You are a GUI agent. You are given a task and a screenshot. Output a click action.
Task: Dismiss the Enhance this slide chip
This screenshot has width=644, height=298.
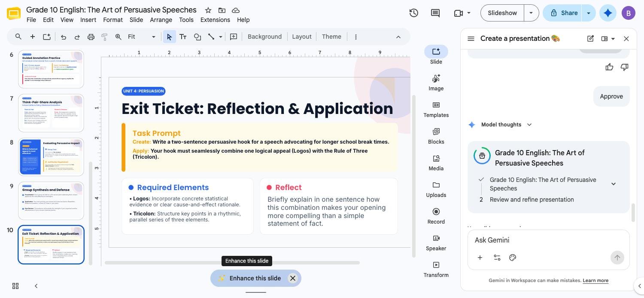pyautogui.click(x=293, y=278)
